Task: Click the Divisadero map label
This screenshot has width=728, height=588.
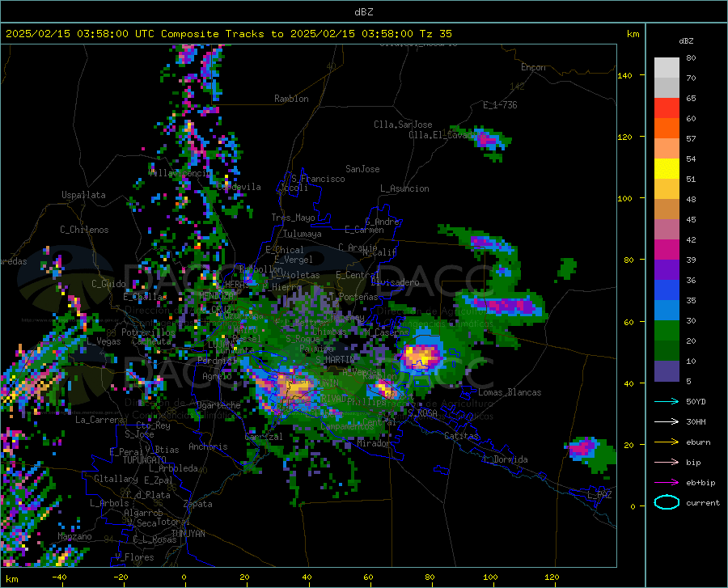Action: (x=395, y=282)
